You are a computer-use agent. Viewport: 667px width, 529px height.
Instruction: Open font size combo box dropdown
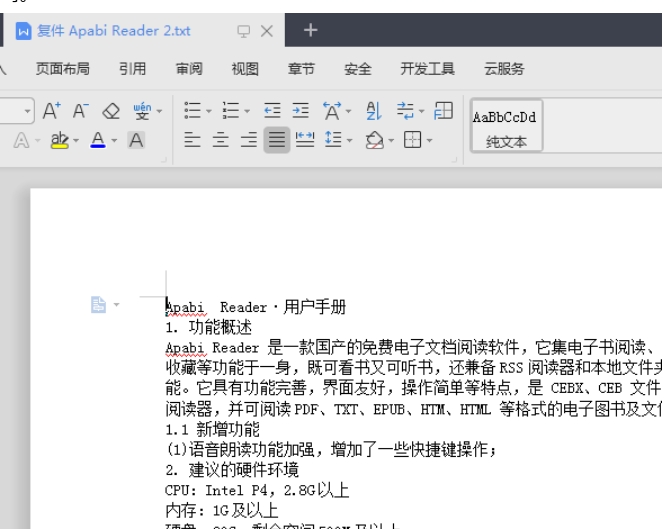[x=27, y=111]
